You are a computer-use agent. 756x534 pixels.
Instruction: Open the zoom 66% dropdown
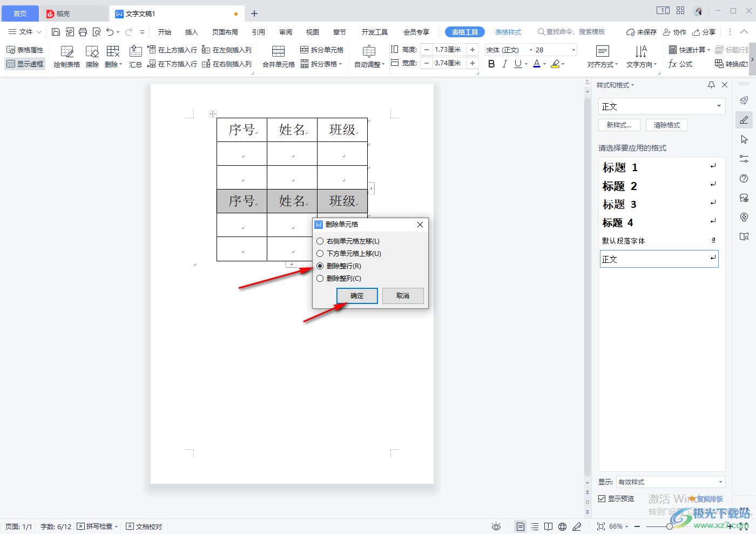pos(619,526)
